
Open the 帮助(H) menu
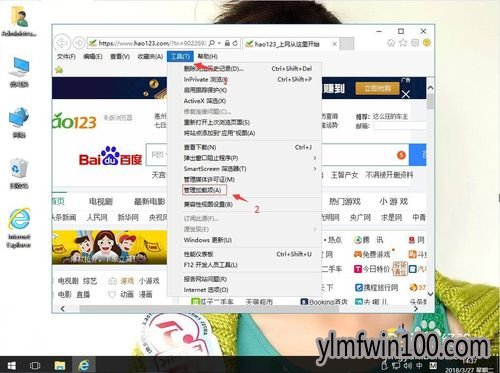[207, 56]
